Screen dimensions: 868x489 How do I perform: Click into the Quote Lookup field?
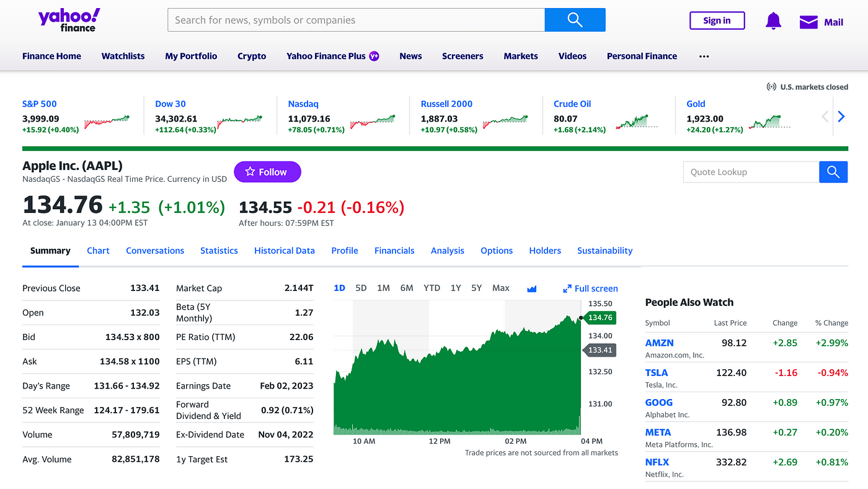click(x=751, y=172)
